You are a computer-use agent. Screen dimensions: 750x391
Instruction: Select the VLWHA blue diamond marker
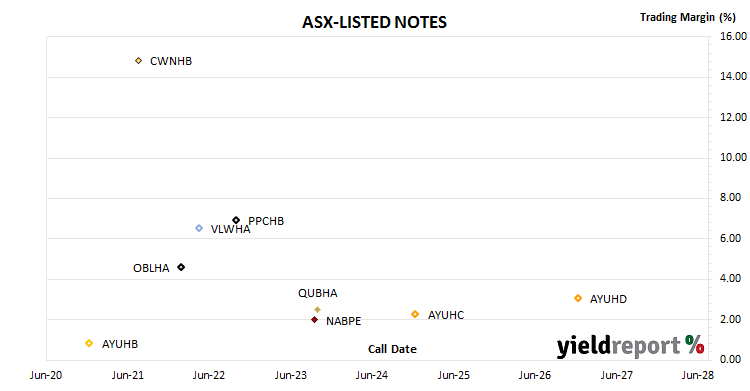(x=199, y=228)
